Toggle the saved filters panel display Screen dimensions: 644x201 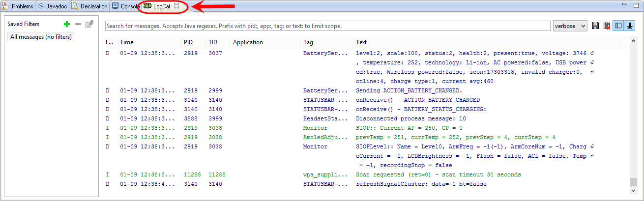coord(618,26)
